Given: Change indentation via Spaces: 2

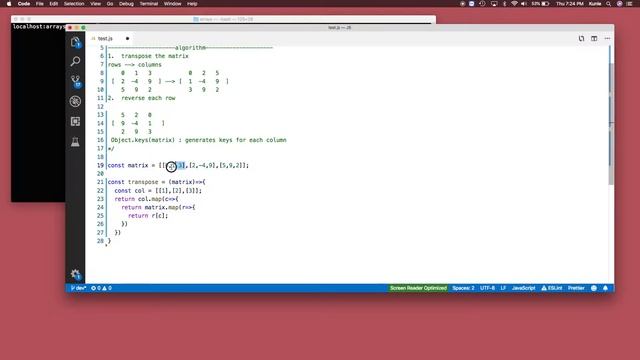Looking at the screenshot, I should 463,288.
